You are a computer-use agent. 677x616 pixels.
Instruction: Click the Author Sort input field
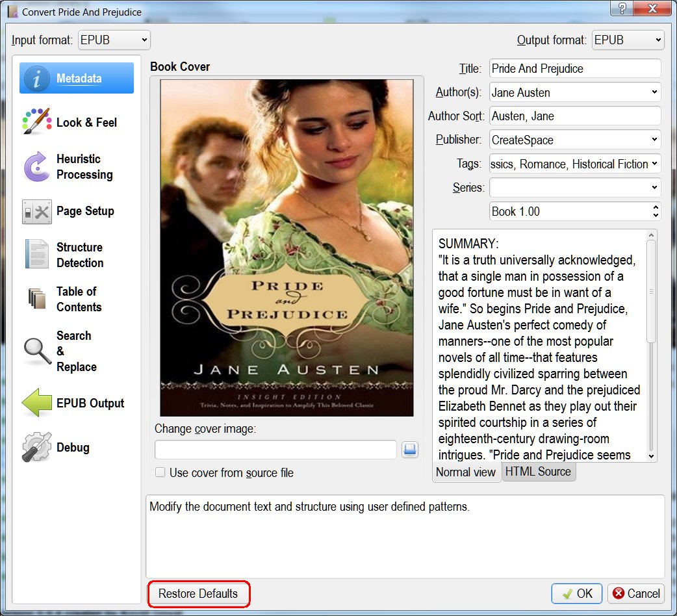coord(575,116)
